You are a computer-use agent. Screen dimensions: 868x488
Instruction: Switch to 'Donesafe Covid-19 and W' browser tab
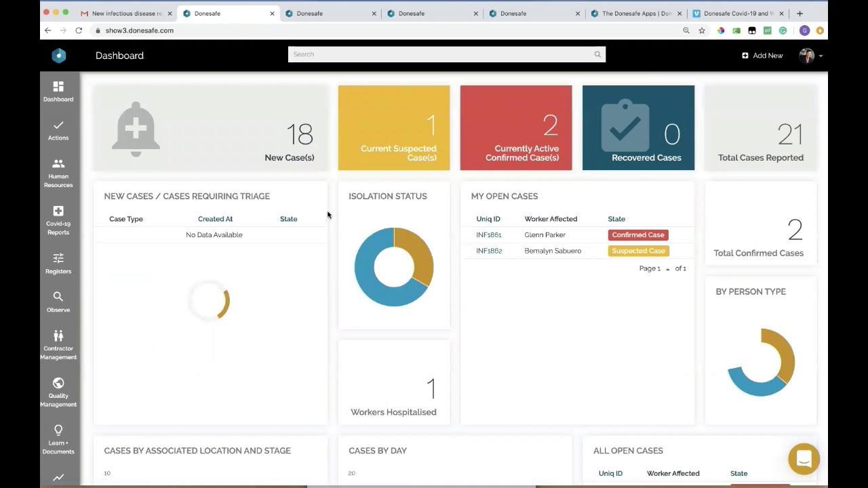pos(738,14)
